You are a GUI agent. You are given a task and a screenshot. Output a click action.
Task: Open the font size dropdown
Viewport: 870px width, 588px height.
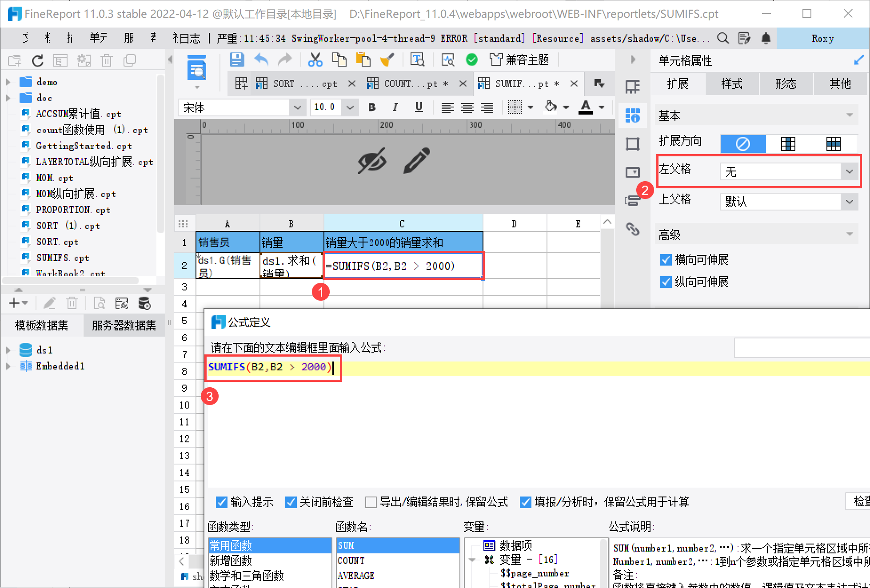[350, 107]
